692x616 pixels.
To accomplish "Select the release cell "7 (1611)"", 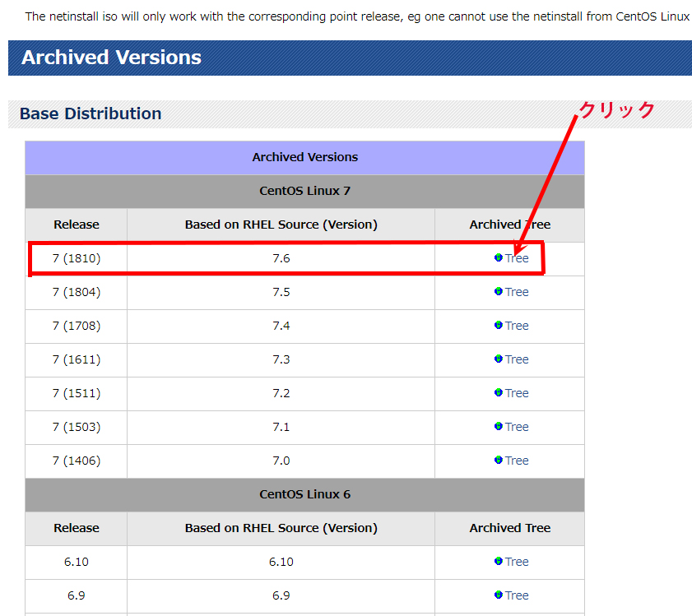I will (77, 359).
